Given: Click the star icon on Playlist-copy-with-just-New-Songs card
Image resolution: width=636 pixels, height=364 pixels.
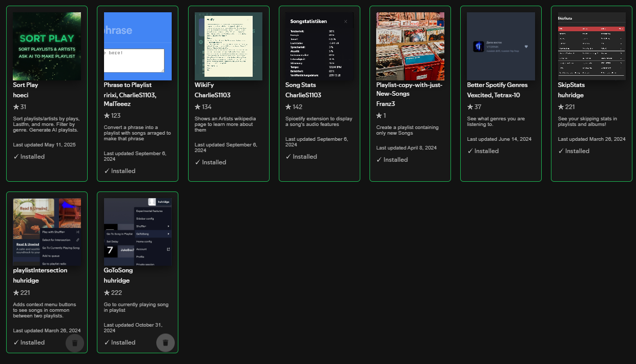Looking at the screenshot, I should [379, 116].
